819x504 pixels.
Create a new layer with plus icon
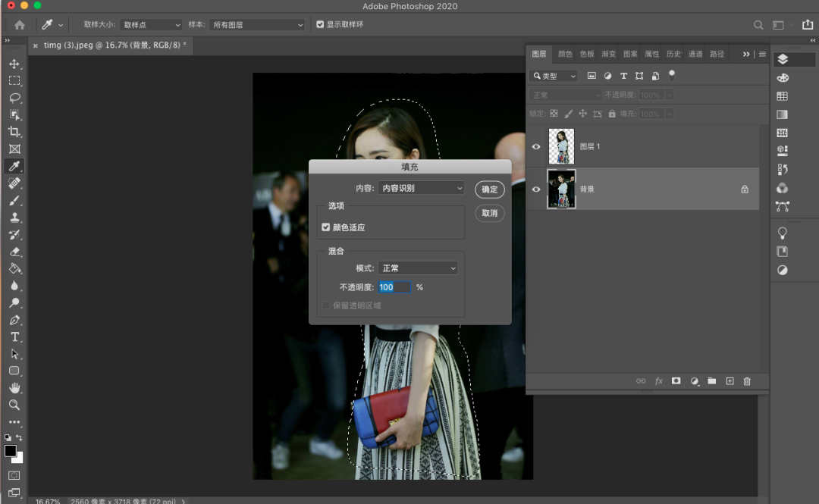(x=730, y=381)
